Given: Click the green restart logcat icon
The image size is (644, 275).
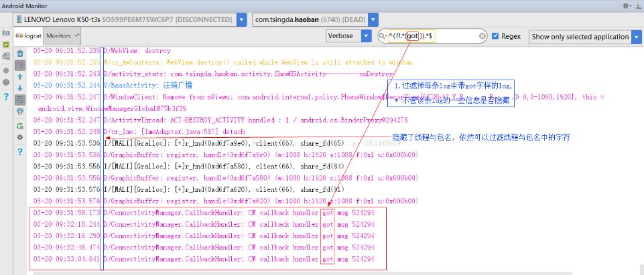Looking at the screenshot, I should click(x=19, y=125).
